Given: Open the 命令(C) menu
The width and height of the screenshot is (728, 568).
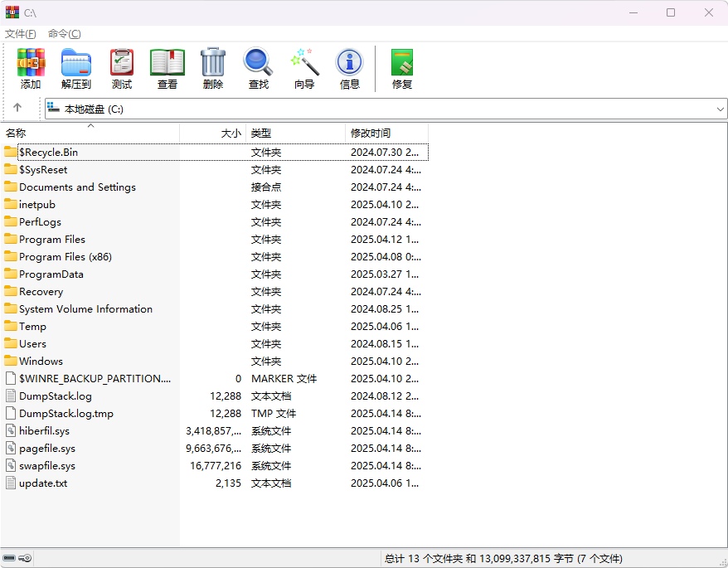Looking at the screenshot, I should (x=65, y=34).
